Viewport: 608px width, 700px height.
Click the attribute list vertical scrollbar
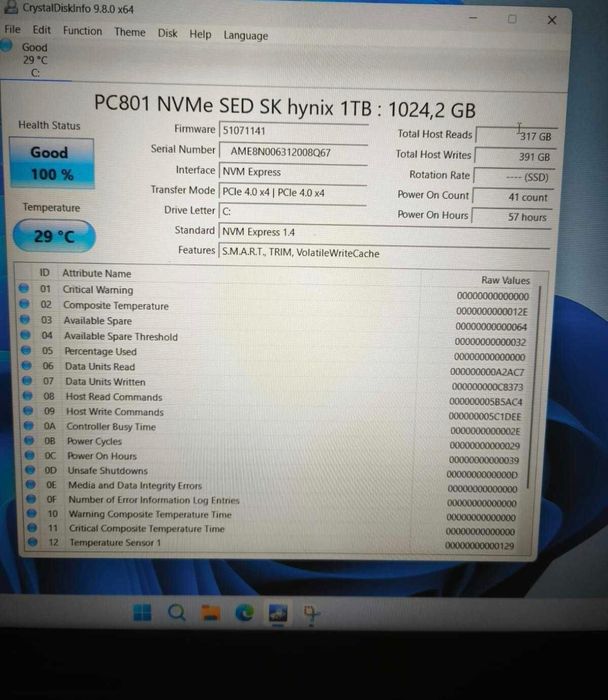click(x=534, y=386)
